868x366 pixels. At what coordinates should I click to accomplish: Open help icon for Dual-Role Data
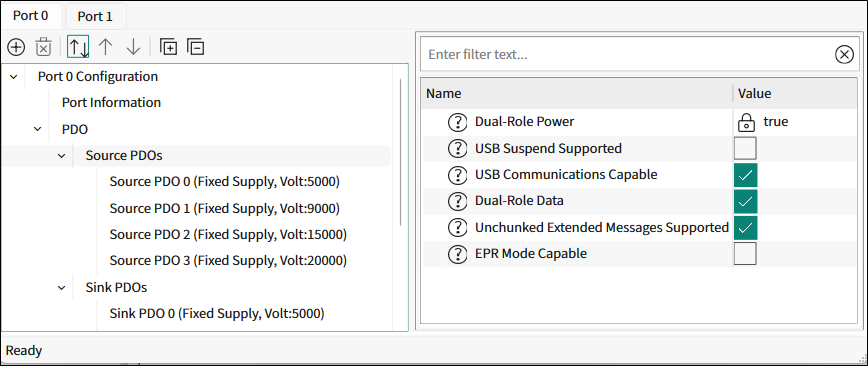tap(457, 201)
